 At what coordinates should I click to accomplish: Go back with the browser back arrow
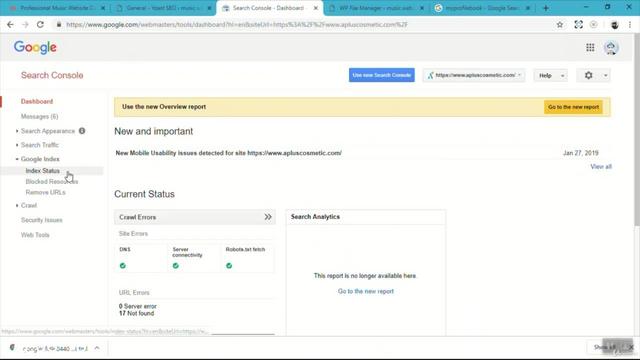[10, 24]
